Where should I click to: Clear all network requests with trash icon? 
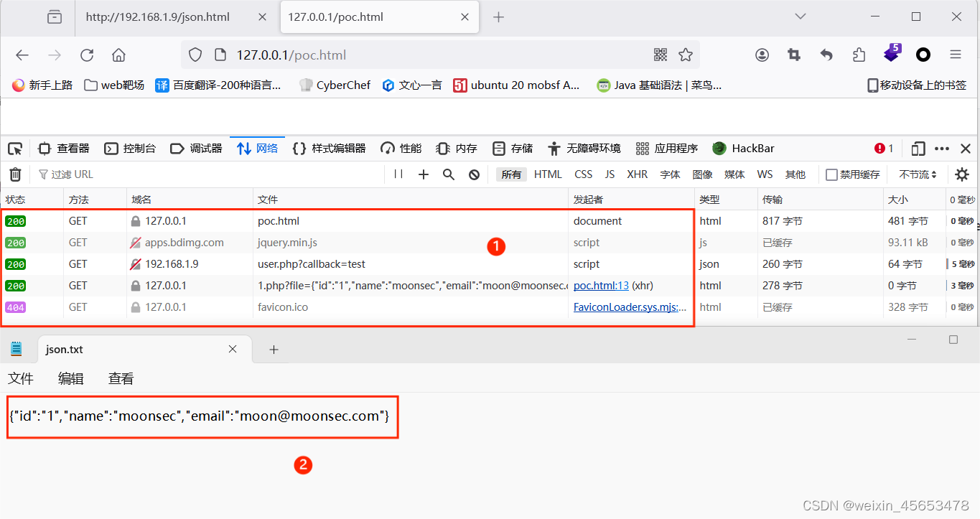point(15,174)
